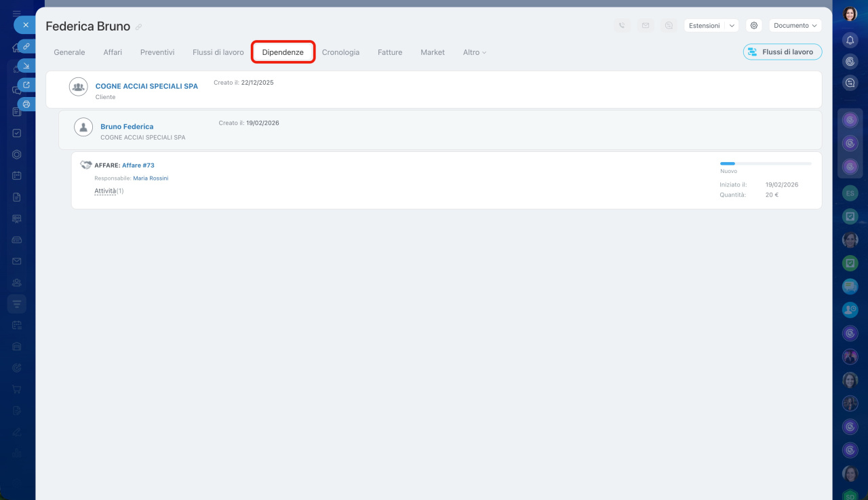Click the company icon beside COGNE ACCIAI
868x500 pixels.
[x=79, y=87]
